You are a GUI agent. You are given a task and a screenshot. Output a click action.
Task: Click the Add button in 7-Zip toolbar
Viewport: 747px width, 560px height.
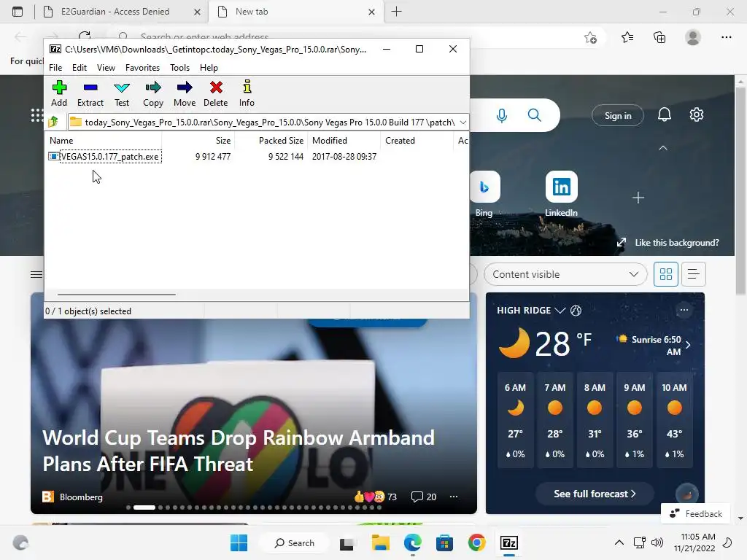59,94
